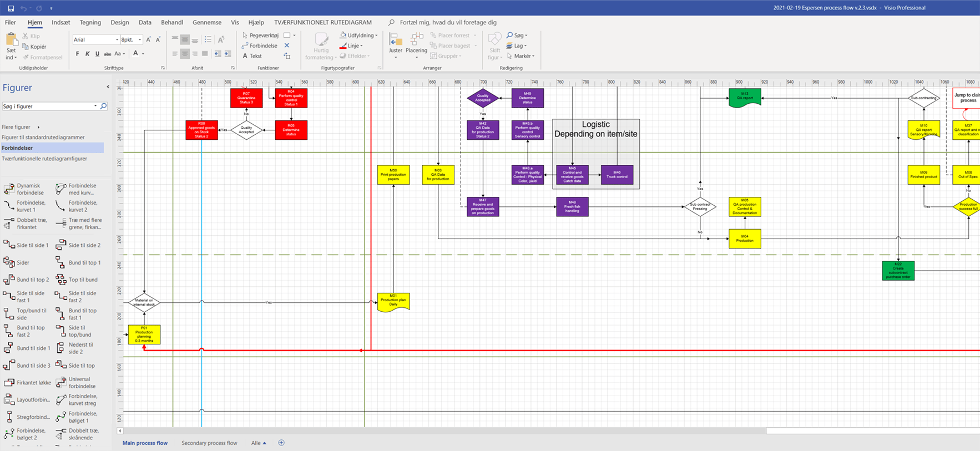This screenshot has width=980, height=451.
Task: Open the font color picker (A)
Action: click(x=135, y=54)
